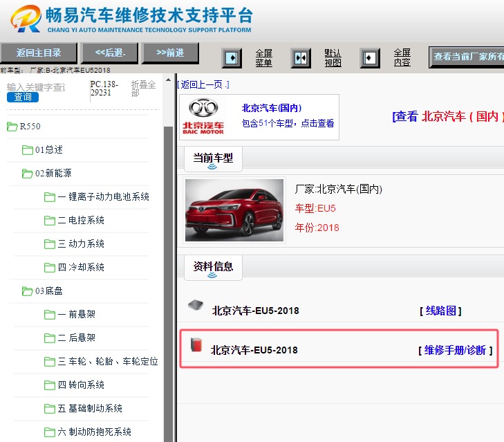The width and height of the screenshot is (504, 442).
Task: Click folder icon beside 六 制动防抱死系统
Action: 50,432
